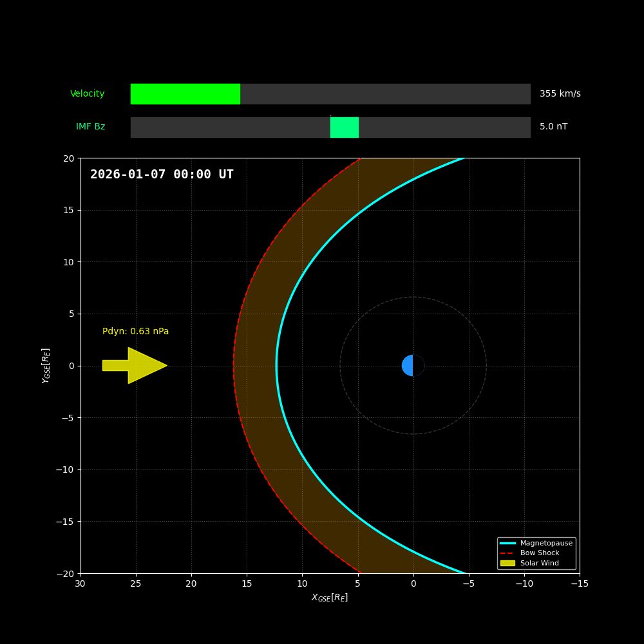The height and width of the screenshot is (644, 644).
Task: Click the red dashed bow shock curve
Action: click(x=235, y=365)
